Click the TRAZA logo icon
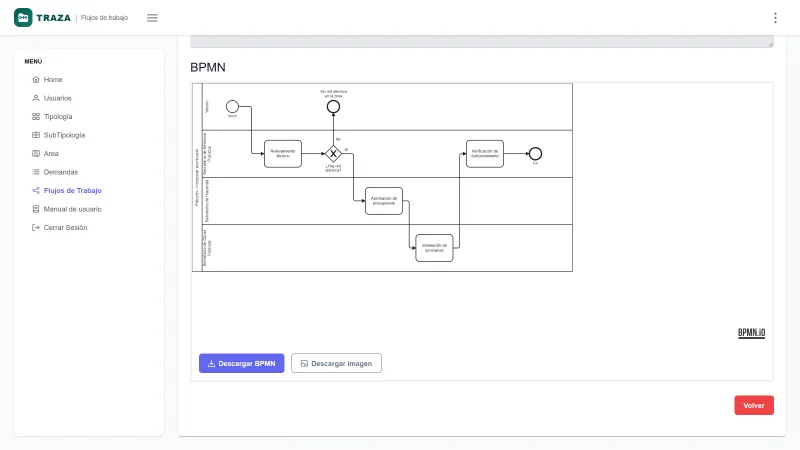 click(23, 17)
